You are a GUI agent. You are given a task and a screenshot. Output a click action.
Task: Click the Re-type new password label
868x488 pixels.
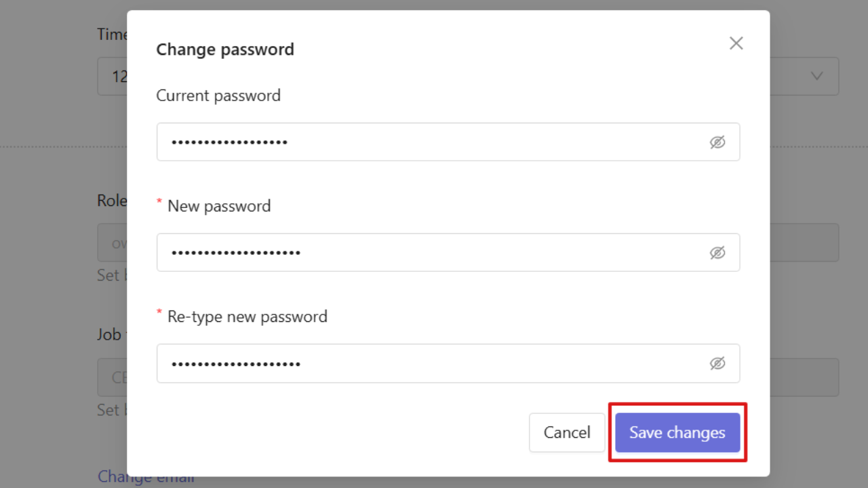pyautogui.click(x=248, y=317)
